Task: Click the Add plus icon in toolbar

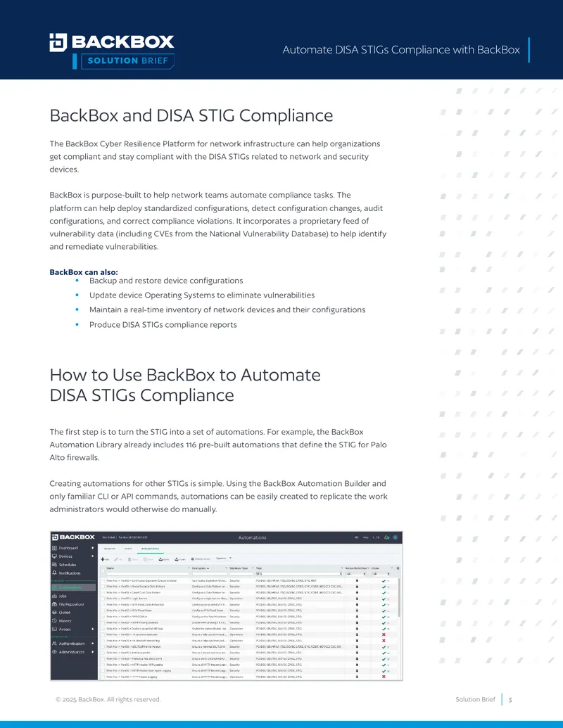Action: tap(103, 559)
